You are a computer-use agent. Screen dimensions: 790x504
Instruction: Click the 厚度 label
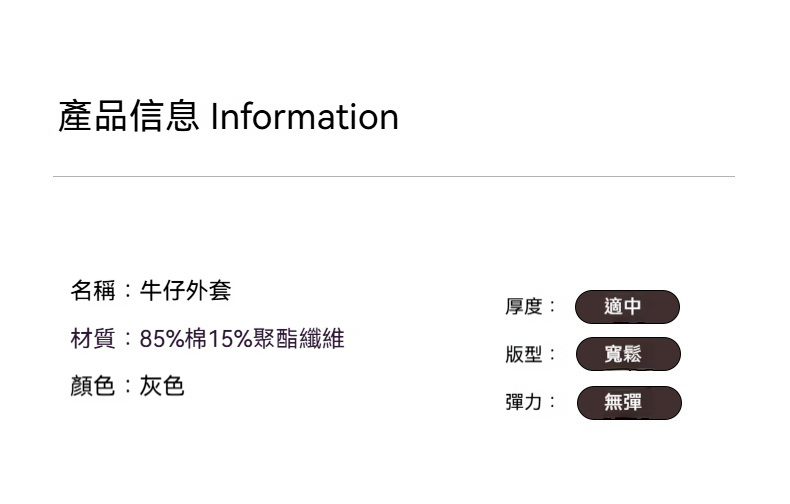(523, 307)
